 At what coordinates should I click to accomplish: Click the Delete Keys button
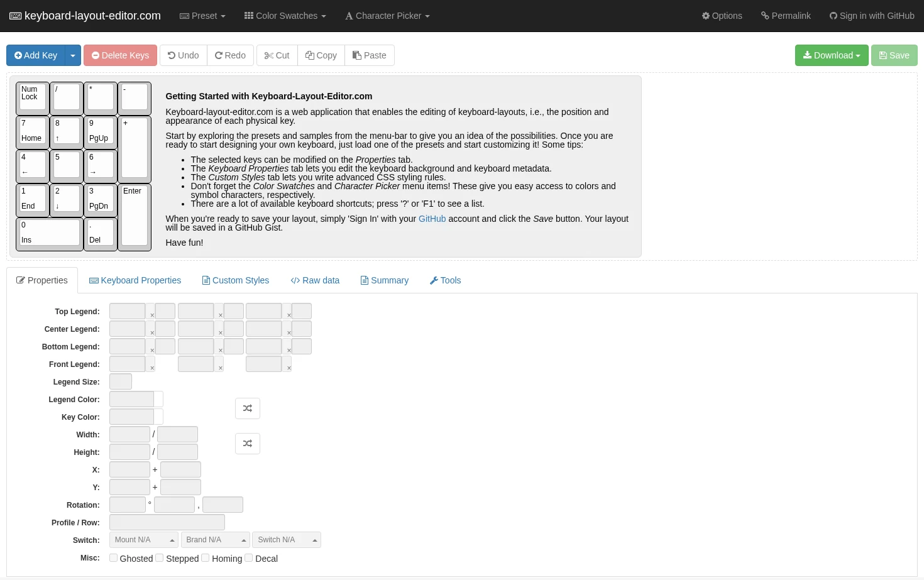click(x=120, y=55)
